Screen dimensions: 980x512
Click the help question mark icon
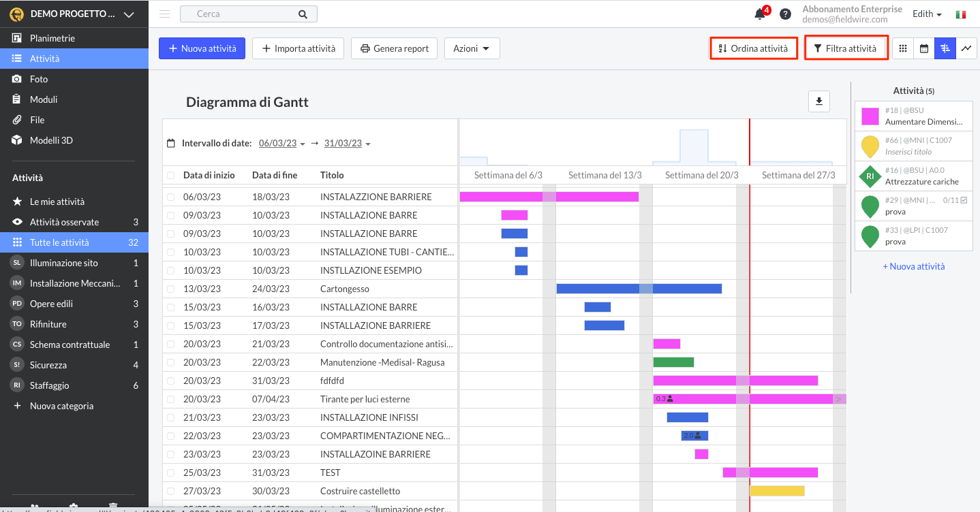[x=785, y=14]
